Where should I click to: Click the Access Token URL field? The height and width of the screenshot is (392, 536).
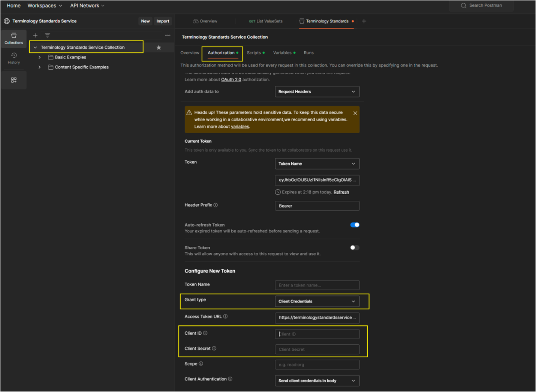point(317,318)
